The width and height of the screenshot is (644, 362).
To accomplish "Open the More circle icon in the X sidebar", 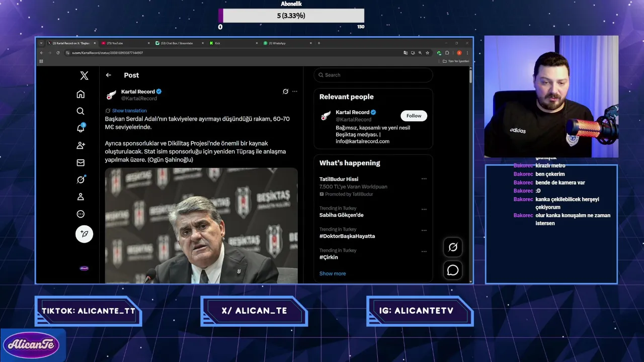I will click(x=80, y=214).
